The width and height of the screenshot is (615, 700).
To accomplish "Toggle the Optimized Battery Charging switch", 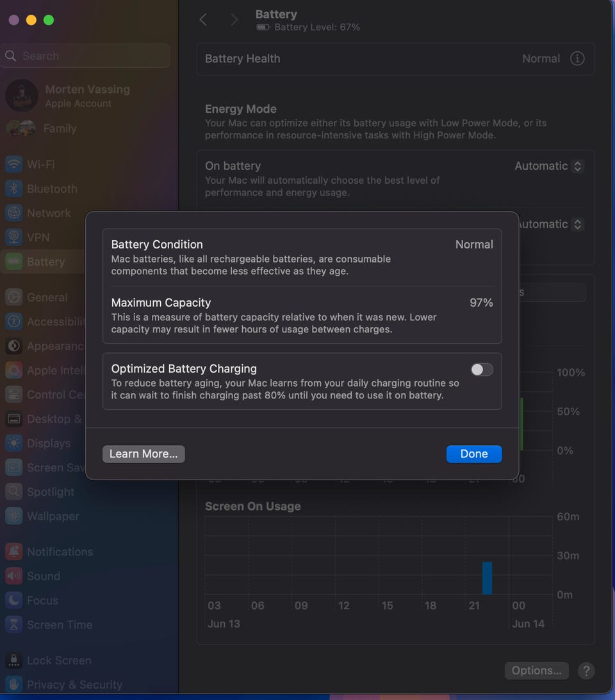I will pos(482,370).
